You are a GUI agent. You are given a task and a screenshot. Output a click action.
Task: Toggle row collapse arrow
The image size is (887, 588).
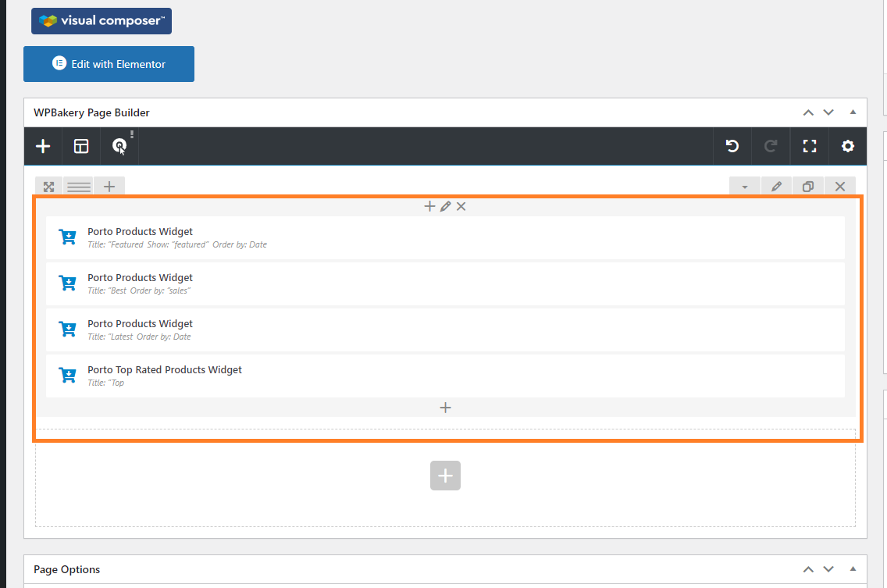(744, 186)
